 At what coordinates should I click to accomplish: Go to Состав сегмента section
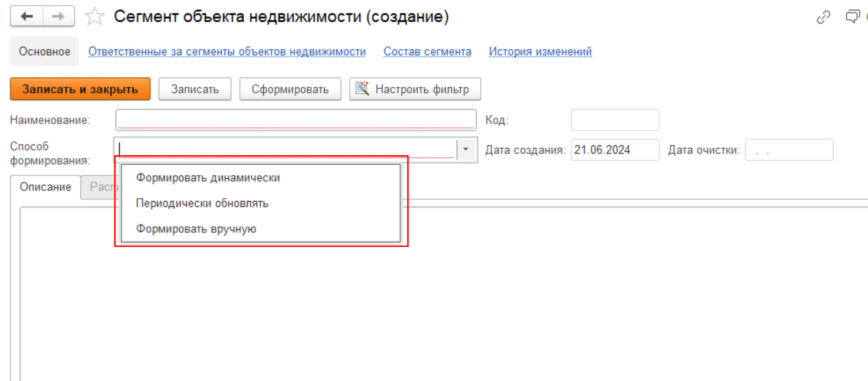click(427, 52)
